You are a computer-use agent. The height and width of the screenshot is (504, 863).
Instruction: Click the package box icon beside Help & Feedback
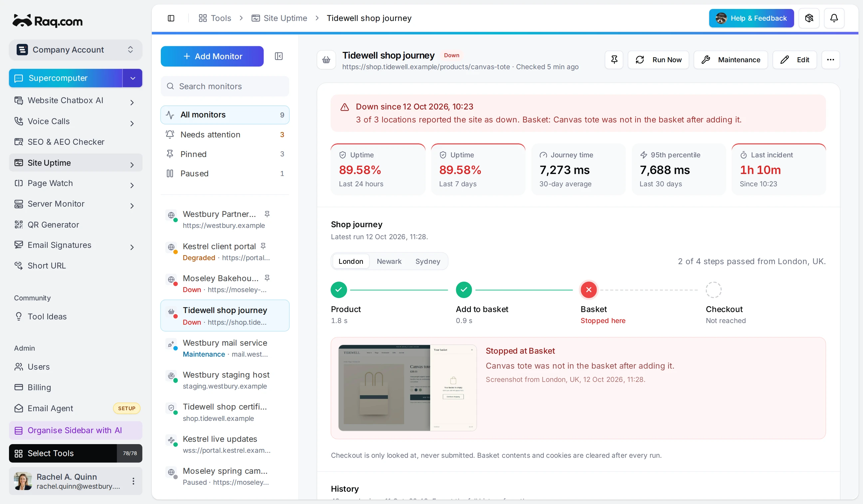coord(809,18)
